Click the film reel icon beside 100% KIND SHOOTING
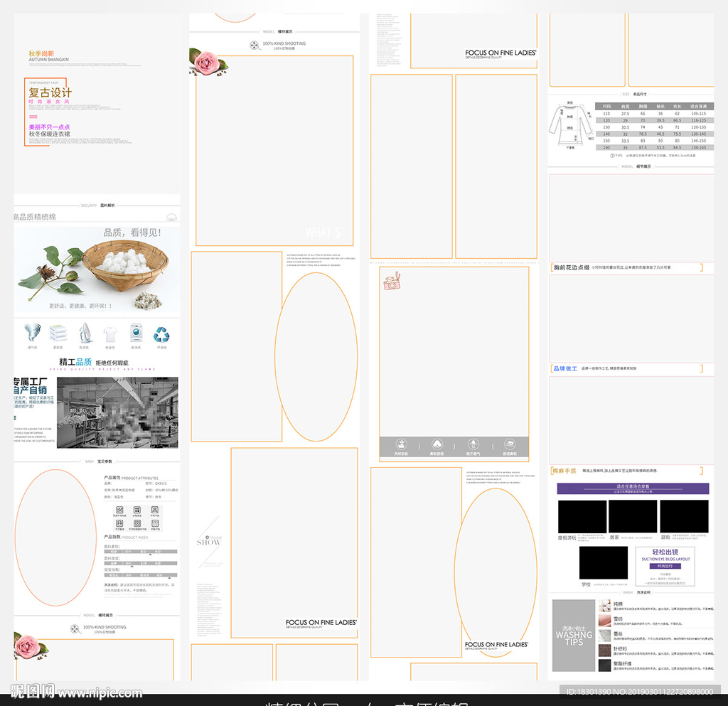Screen dimensions: 728x706 pyautogui.click(x=255, y=46)
